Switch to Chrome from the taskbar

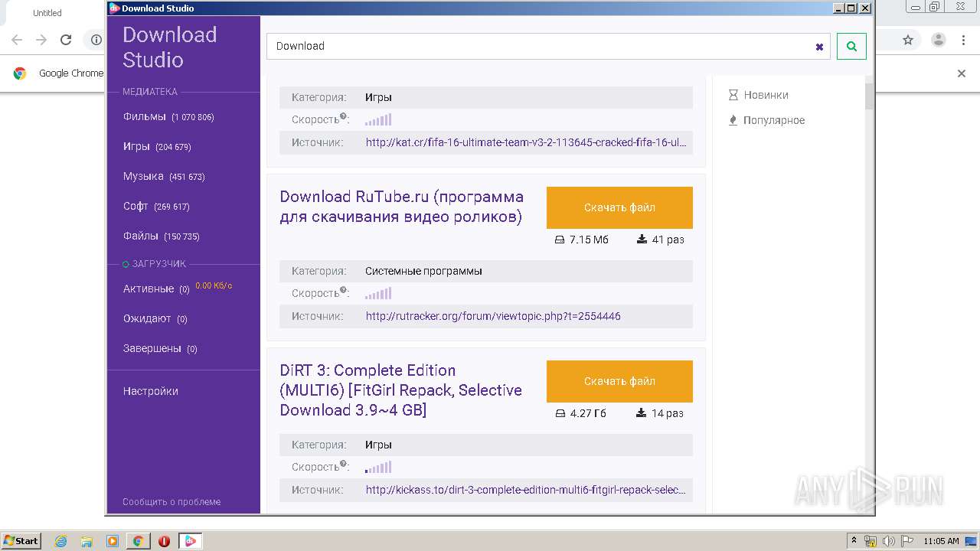pos(139,541)
